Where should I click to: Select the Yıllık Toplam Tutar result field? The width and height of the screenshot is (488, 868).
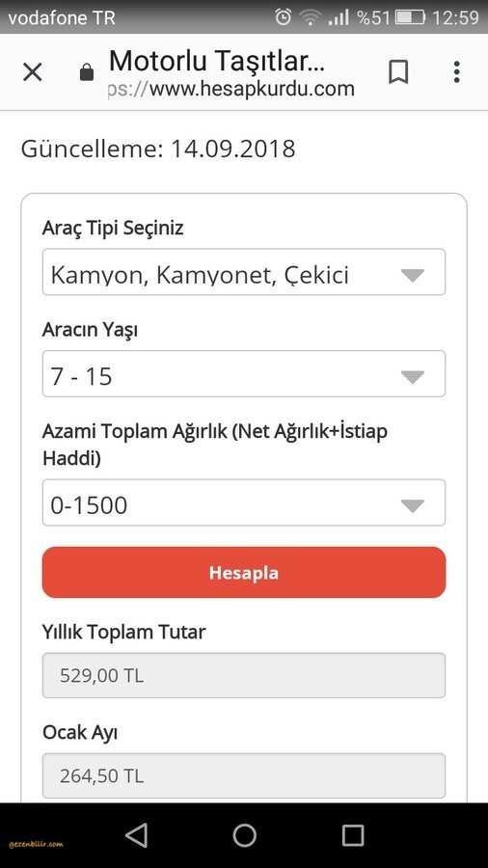244,675
